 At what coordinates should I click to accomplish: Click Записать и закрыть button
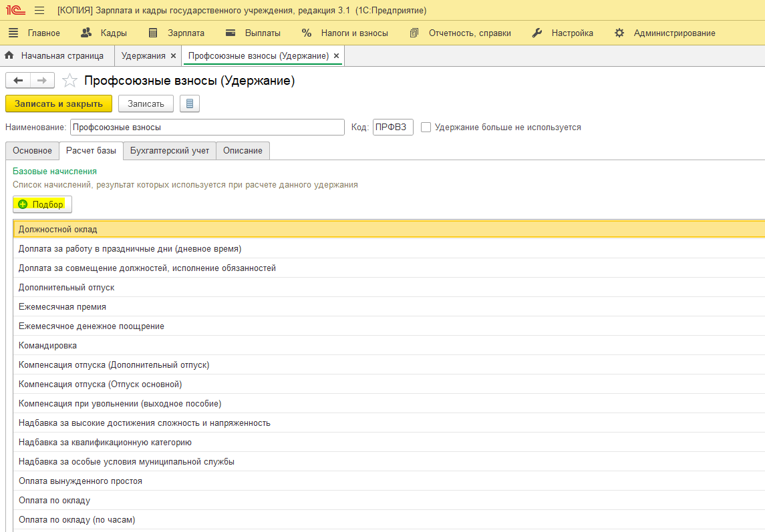click(x=59, y=103)
